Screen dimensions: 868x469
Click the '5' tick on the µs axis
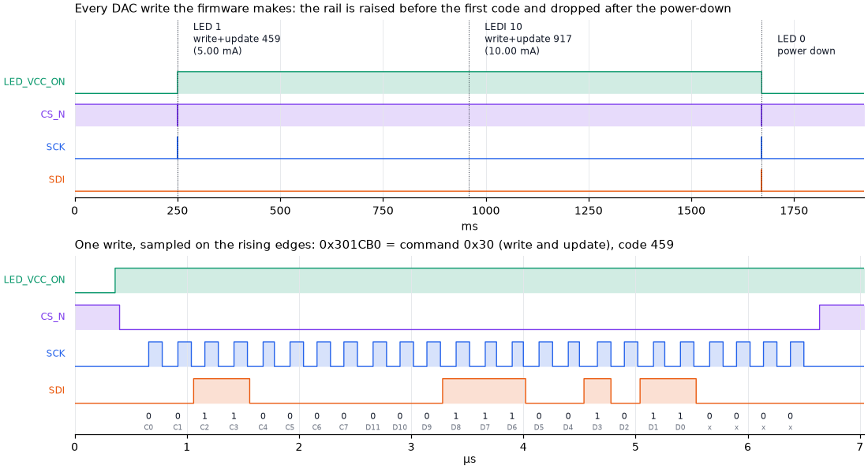click(x=635, y=447)
